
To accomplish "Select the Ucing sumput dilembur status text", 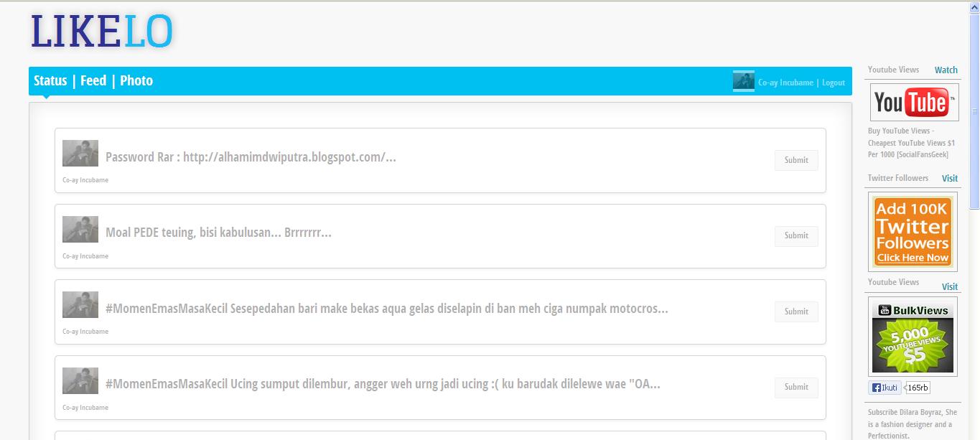I will click(x=383, y=384).
